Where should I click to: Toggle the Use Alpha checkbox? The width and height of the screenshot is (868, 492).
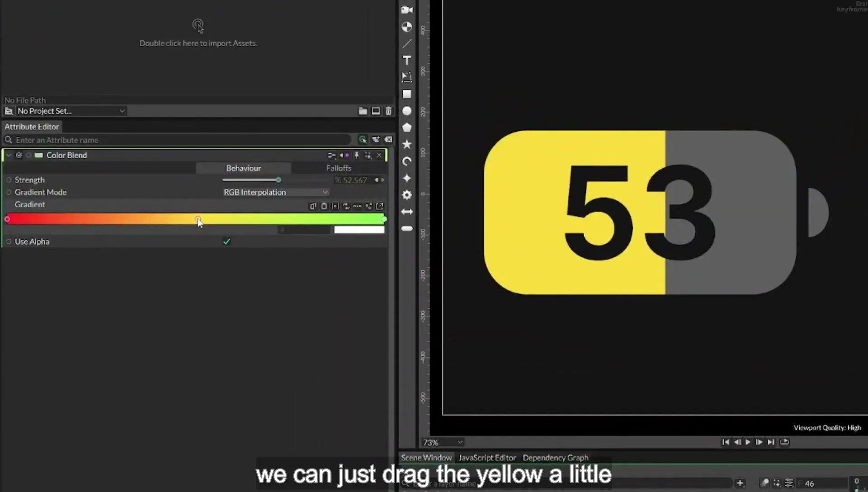pos(226,241)
